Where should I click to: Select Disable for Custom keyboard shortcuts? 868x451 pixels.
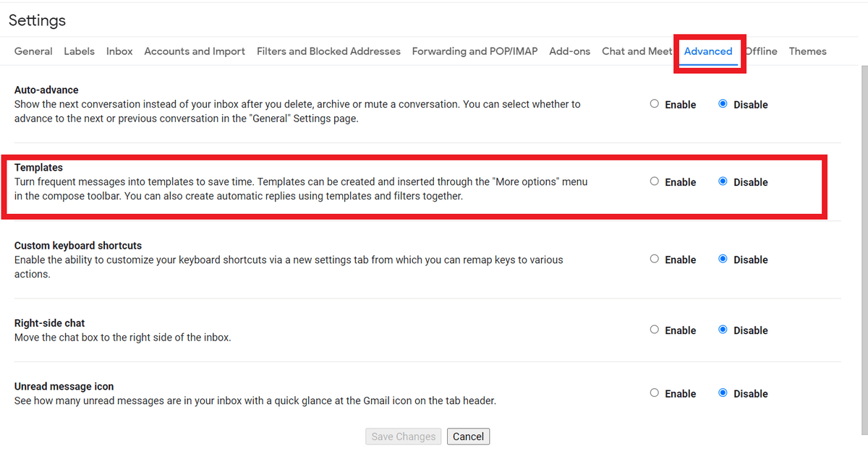coord(723,259)
